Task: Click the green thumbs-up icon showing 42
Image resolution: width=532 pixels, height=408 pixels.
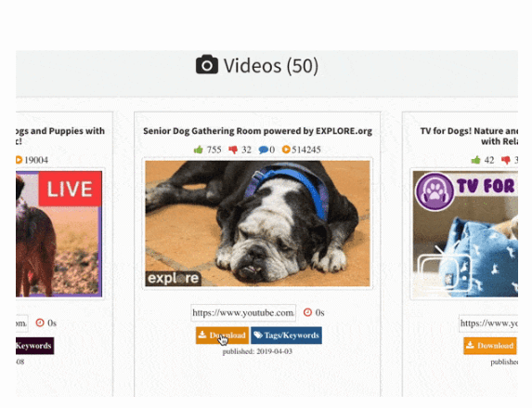Action: coord(476,160)
